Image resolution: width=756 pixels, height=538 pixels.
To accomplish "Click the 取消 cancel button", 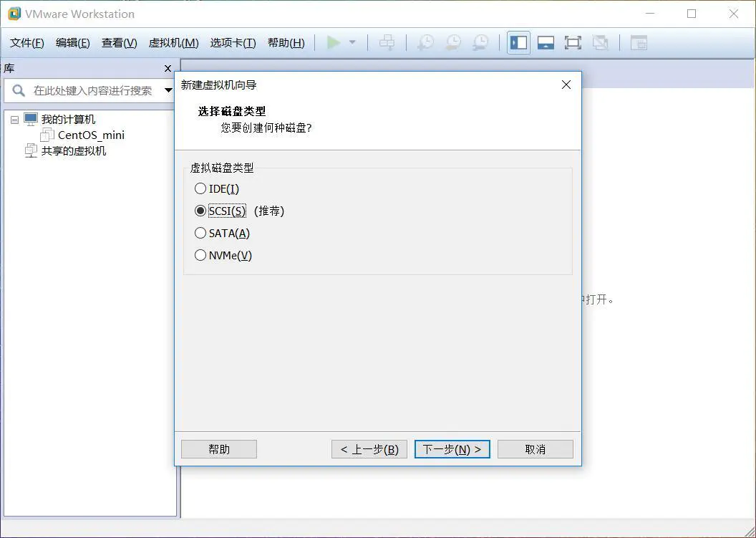I will (535, 449).
